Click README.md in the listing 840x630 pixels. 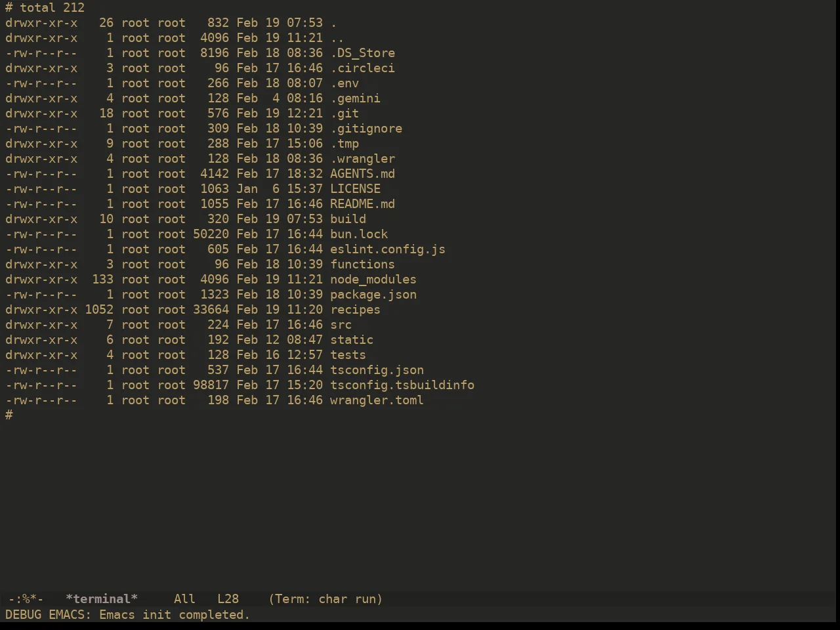click(x=362, y=204)
